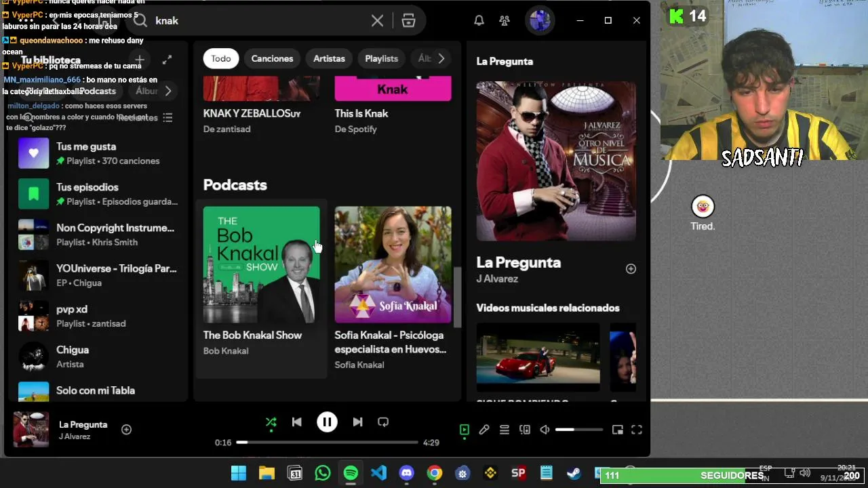Click La Pregunta title in right panel
This screenshot has height=488, width=868.
tap(518, 262)
